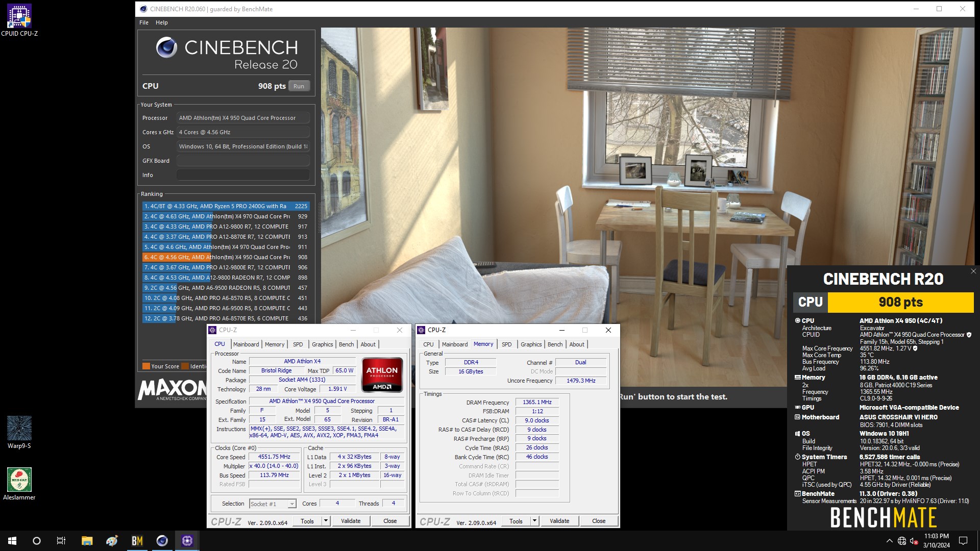Image resolution: width=980 pixels, height=551 pixels.
Task: Switch to Graphics tab in left CPU-Z
Action: 323,344
